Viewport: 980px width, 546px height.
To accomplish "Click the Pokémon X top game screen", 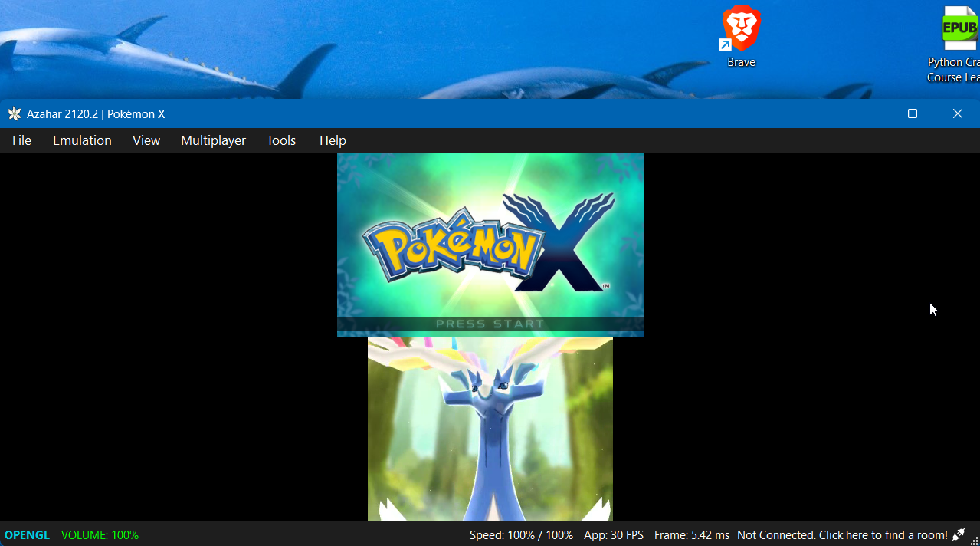I will click(490, 245).
